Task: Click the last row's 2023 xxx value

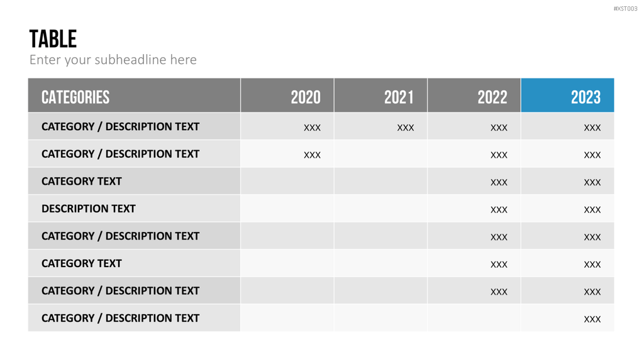Action: [x=592, y=319]
